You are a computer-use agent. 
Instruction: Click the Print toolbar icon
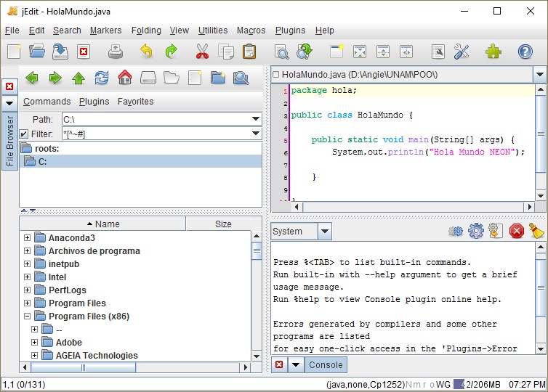pyautogui.click(x=115, y=52)
